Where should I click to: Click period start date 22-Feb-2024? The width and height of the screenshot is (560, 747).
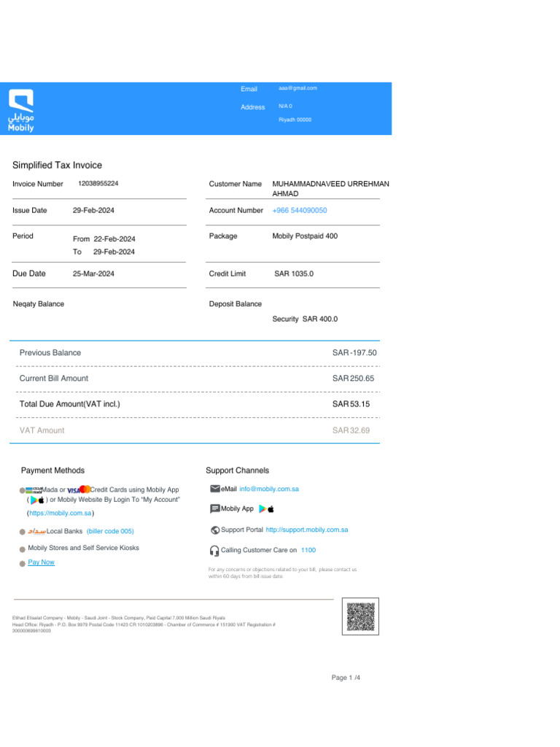point(114,239)
